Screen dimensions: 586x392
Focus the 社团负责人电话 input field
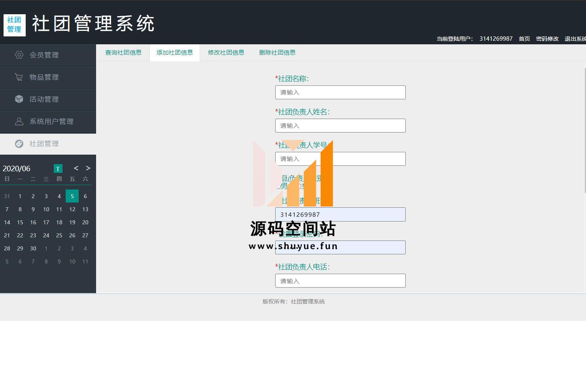(x=340, y=281)
